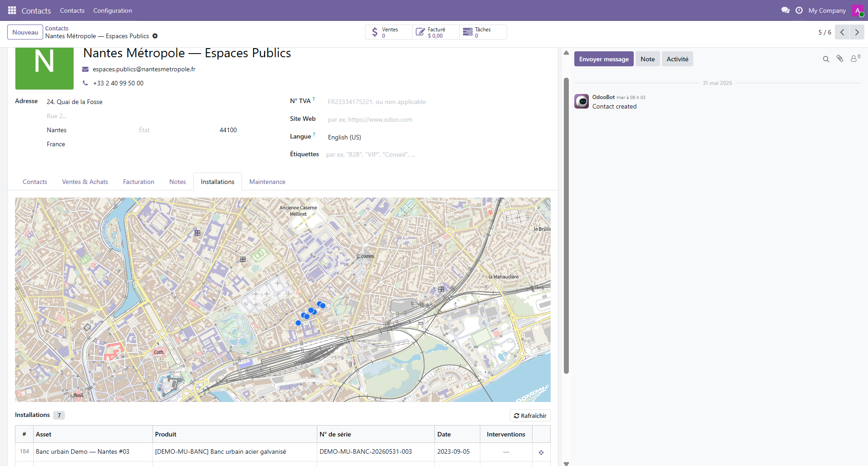Open Configuration menu in navbar
Screen dimensions: 868x466
tap(113, 10)
